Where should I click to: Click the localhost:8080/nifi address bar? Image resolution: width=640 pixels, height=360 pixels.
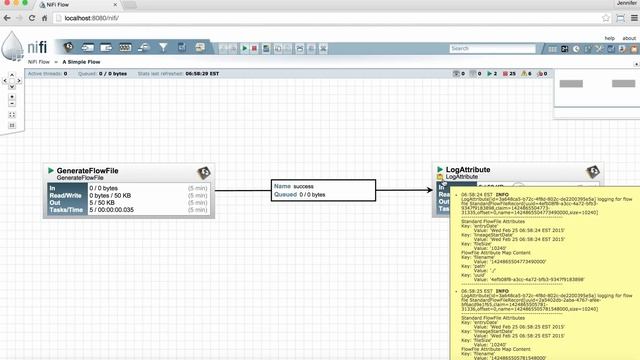327,18
